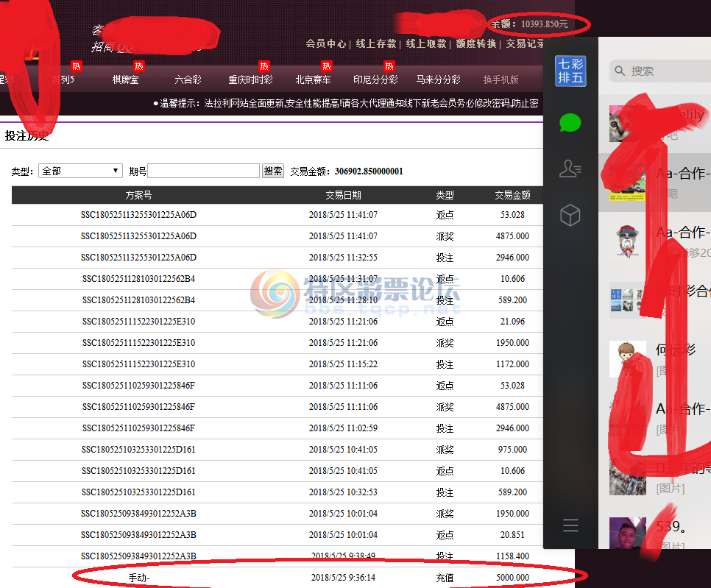Click date 2018/5/25 10:41:05 in 派奖 row
This screenshot has width=711, height=588.
[343, 449]
